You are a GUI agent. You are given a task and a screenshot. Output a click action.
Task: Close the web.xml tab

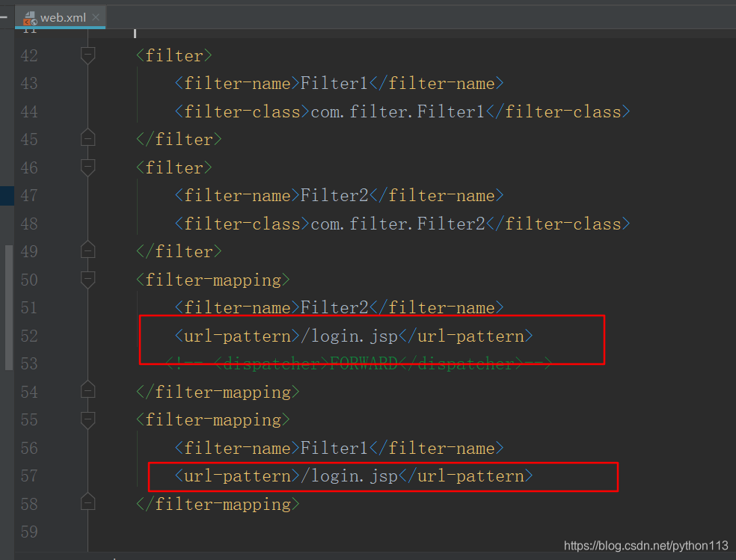click(96, 17)
